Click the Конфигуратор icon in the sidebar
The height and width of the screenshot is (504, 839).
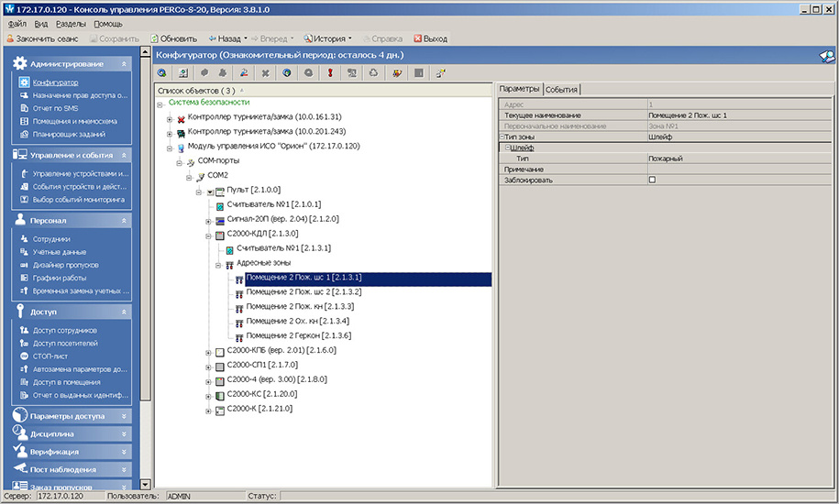24,82
